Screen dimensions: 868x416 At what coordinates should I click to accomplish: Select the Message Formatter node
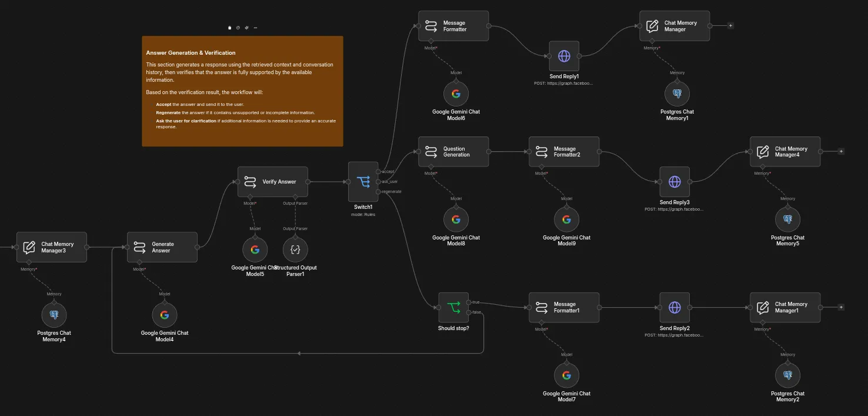tap(453, 26)
